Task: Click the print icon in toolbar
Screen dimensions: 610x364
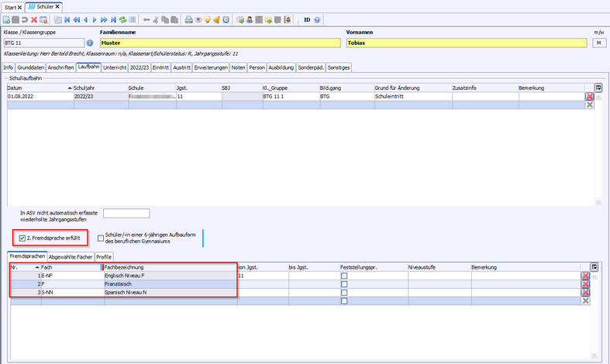Action: [x=190, y=19]
